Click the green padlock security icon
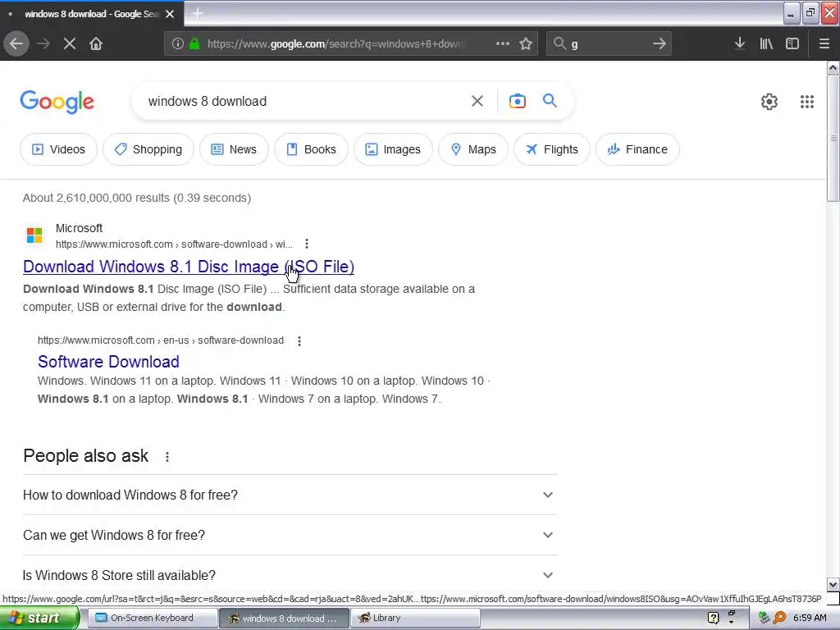 194,43
